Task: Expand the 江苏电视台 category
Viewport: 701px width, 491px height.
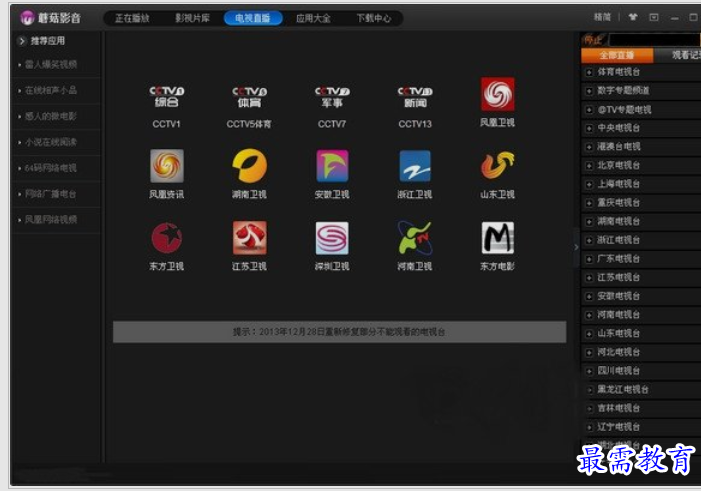Action: point(589,278)
